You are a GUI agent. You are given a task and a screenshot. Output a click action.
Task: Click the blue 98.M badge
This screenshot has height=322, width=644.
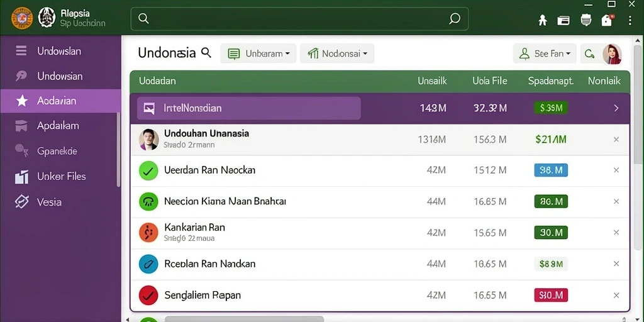click(551, 170)
